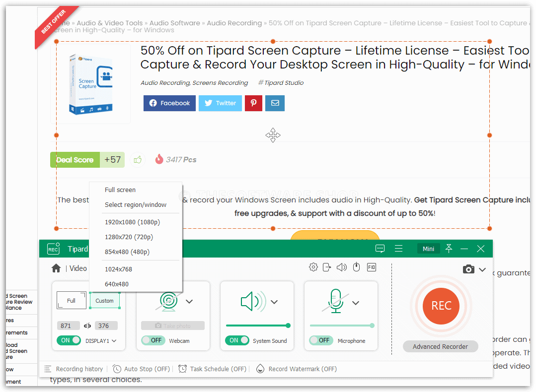
Task: Go to the recorder Home screen icon
Action: coord(56,268)
